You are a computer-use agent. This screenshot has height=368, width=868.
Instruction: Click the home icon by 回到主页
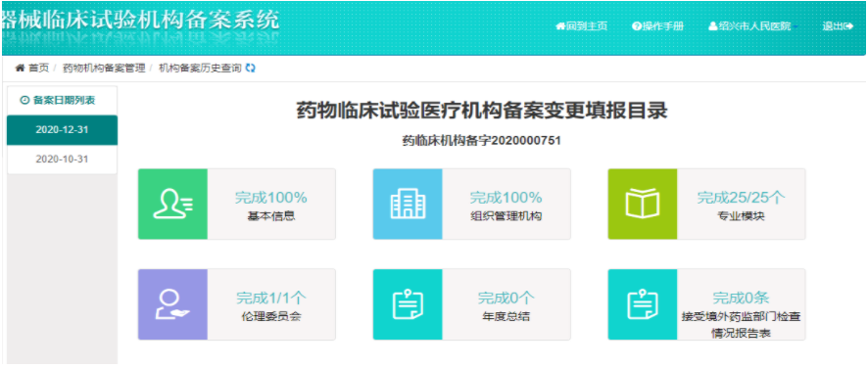click(559, 26)
